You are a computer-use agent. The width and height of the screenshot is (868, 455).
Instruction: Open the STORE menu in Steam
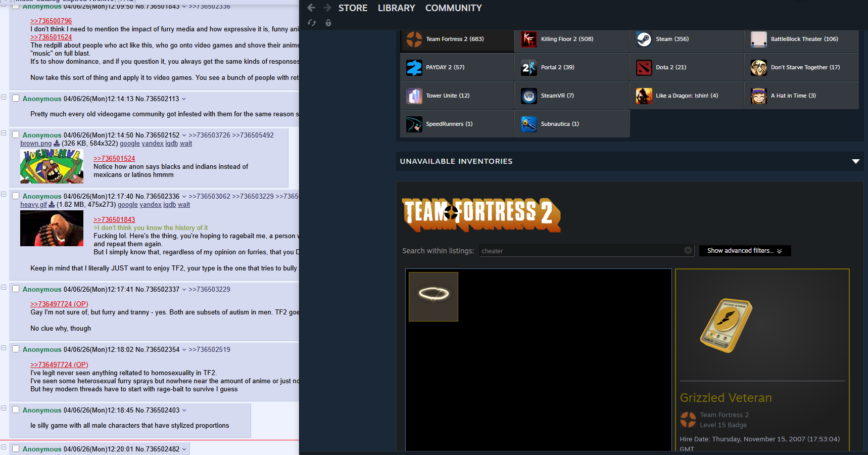click(x=353, y=8)
